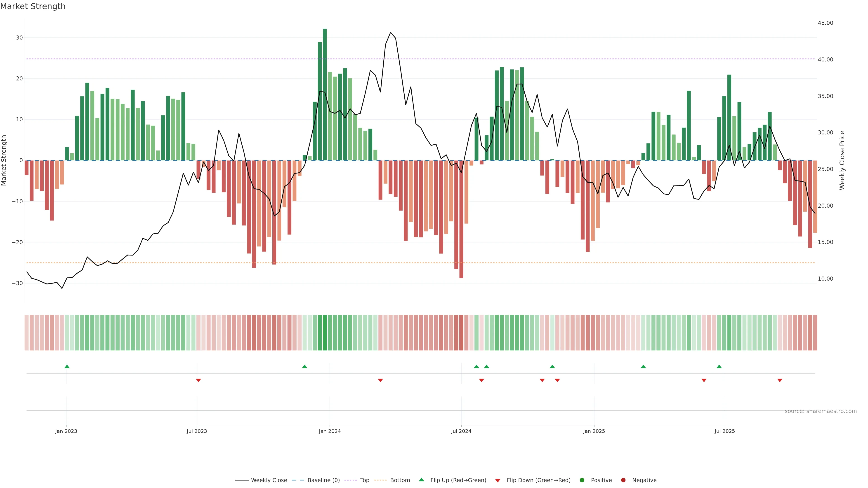868x488 pixels.
Task: Click the green flip-up triangle just before Jan 2024
Action: coord(305,366)
